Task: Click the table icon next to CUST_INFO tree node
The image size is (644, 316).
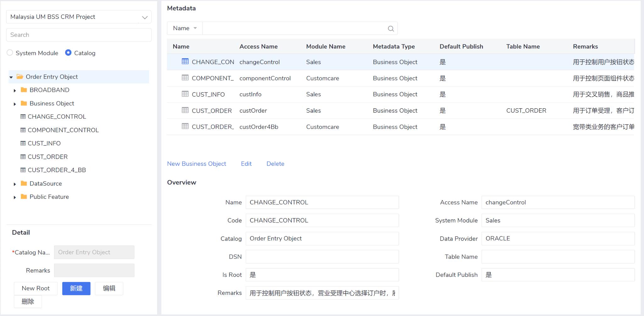Action: point(23,143)
